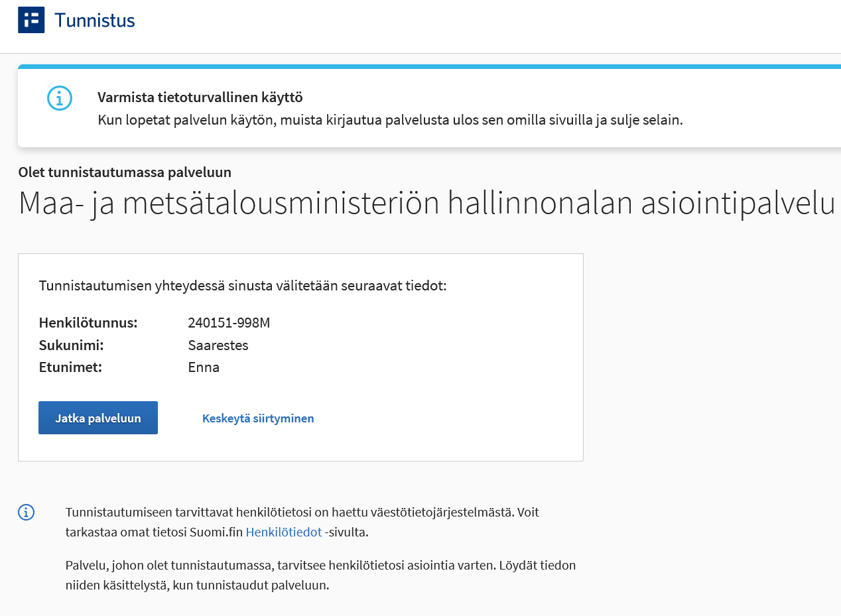This screenshot has height=616, width=841.
Task: Open the "Henkilötiedot" link
Action: click(x=284, y=531)
